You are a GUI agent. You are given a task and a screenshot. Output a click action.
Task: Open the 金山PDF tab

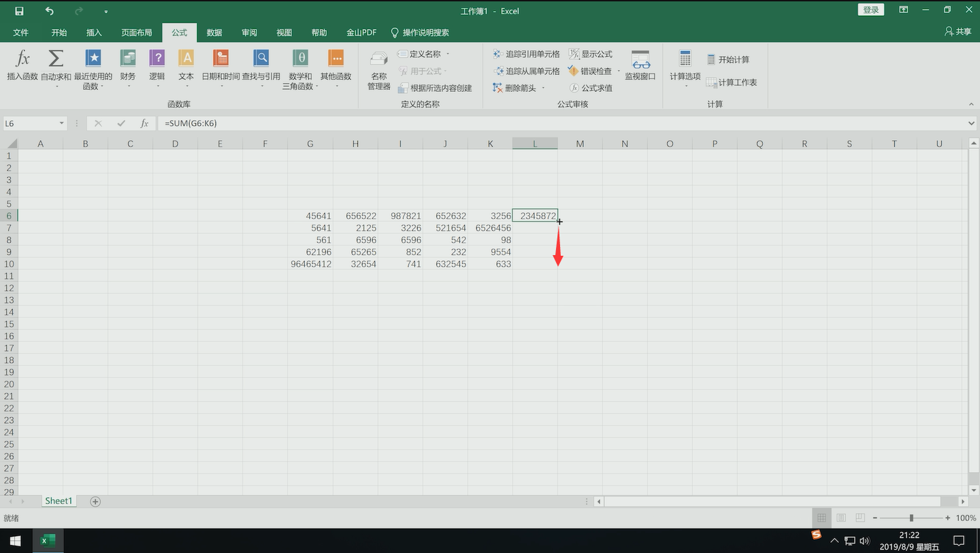tap(361, 33)
